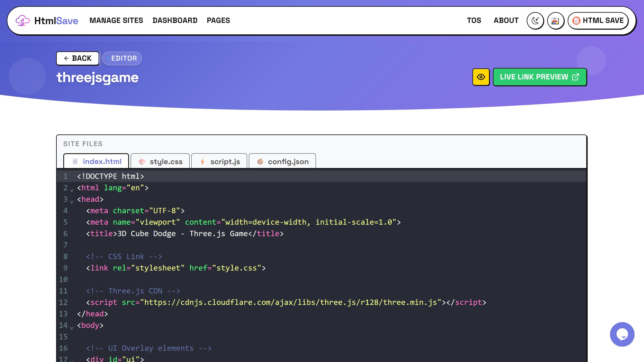The image size is (644, 362).
Task: Click the cdnjs three.min.js script URL
Action: point(291,302)
